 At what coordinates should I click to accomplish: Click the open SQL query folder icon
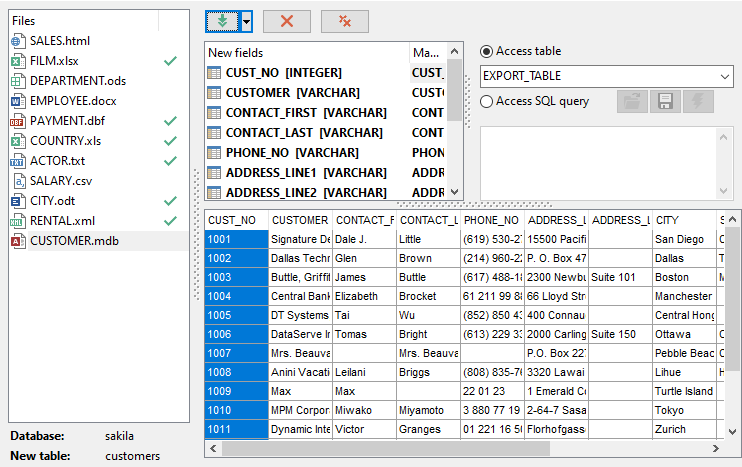[631, 101]
